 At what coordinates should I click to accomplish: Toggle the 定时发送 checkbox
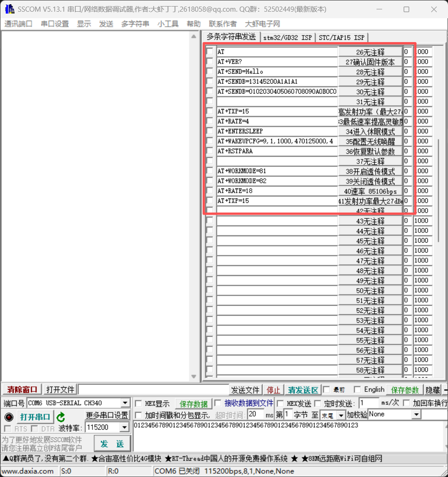(x=318, y=404)
